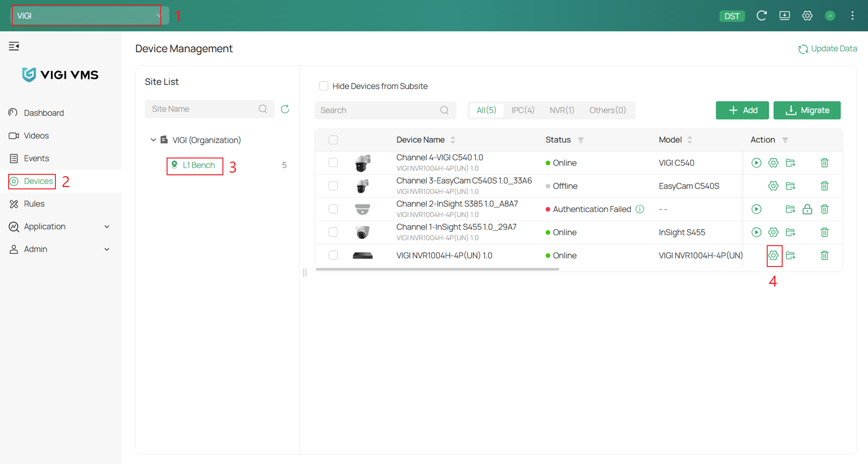
Task: Open the user avatar in header
Action: tap(830, 15)
